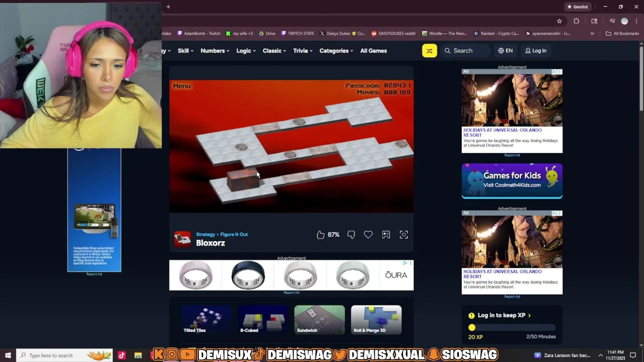Open the Games for Kids Coolmath4Kids banner
Image resolution: width=644 pixels, height=362 pixels.
[x=512, y=180]
